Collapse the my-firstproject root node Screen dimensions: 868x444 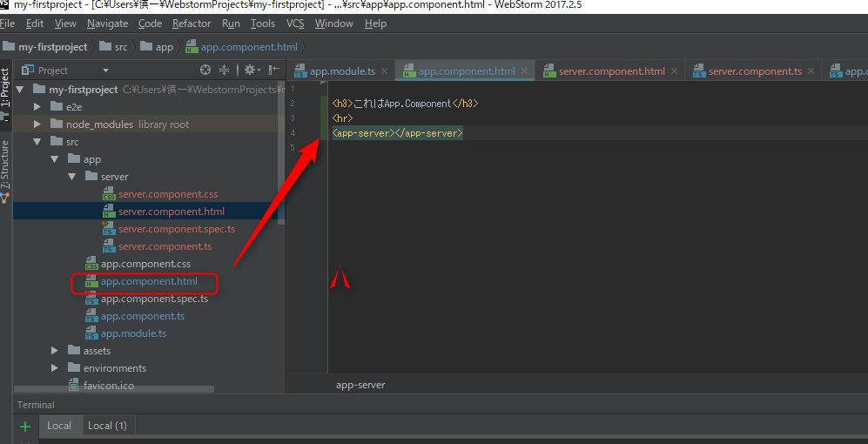[x=21, y=90]
